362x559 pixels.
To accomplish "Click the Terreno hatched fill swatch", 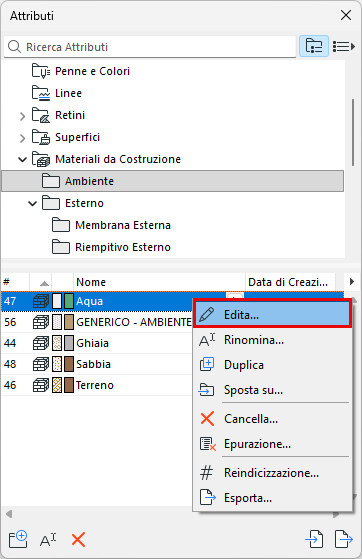I will 57,385.
